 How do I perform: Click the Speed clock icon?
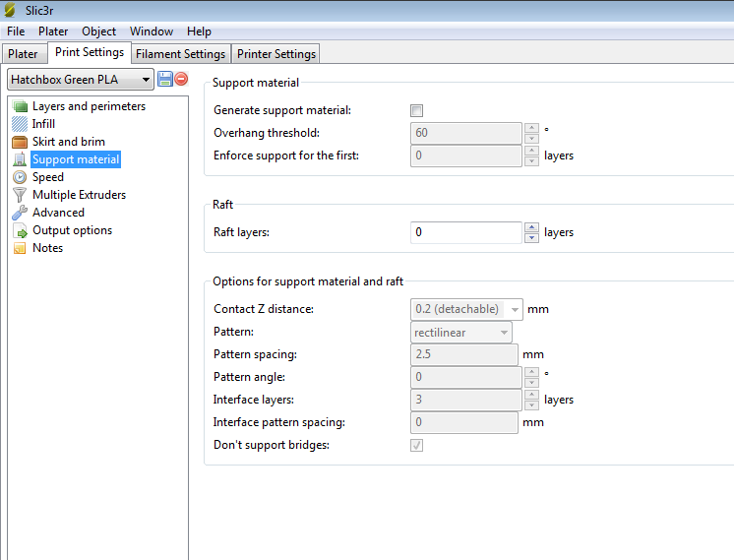[x=20, y=177]
